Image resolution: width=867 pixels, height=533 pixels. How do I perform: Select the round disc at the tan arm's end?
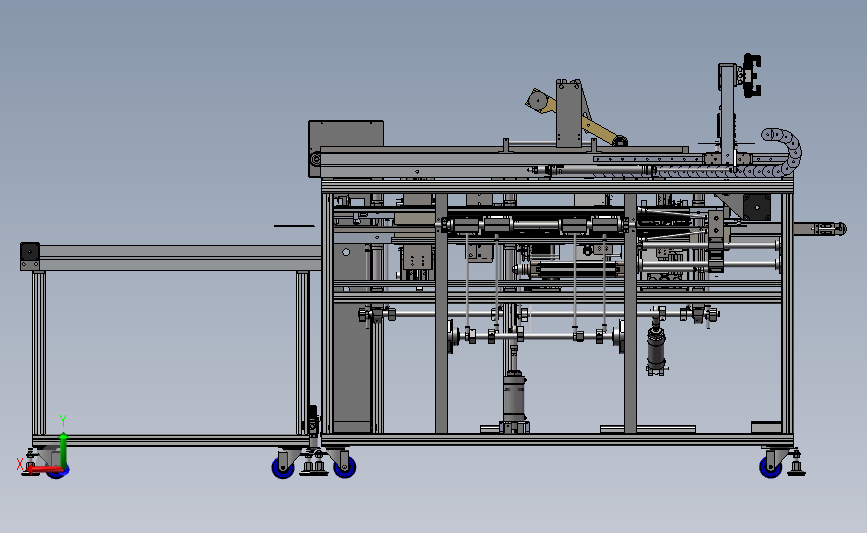[536, 101]
